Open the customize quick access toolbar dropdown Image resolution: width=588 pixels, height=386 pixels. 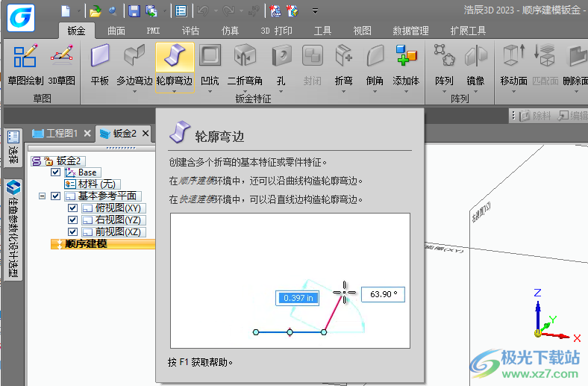pos(316,11)
